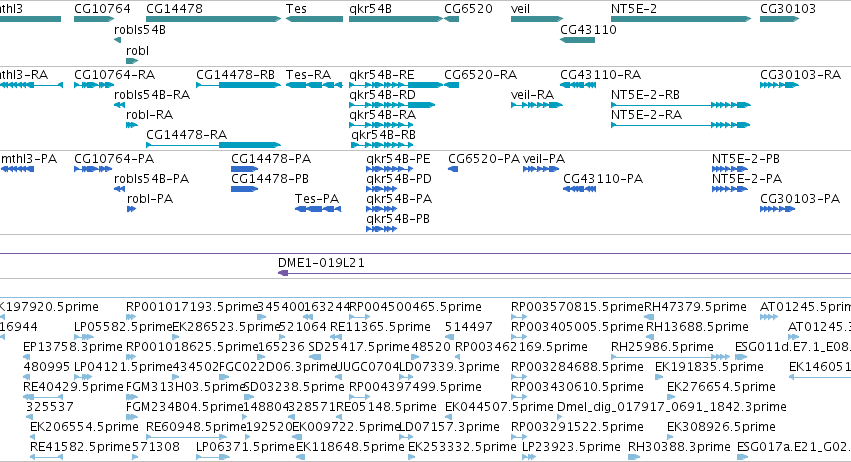The image size is (851, 462).
Task: Click the robl-RA transcript label
Action: [x=149, y=115]
